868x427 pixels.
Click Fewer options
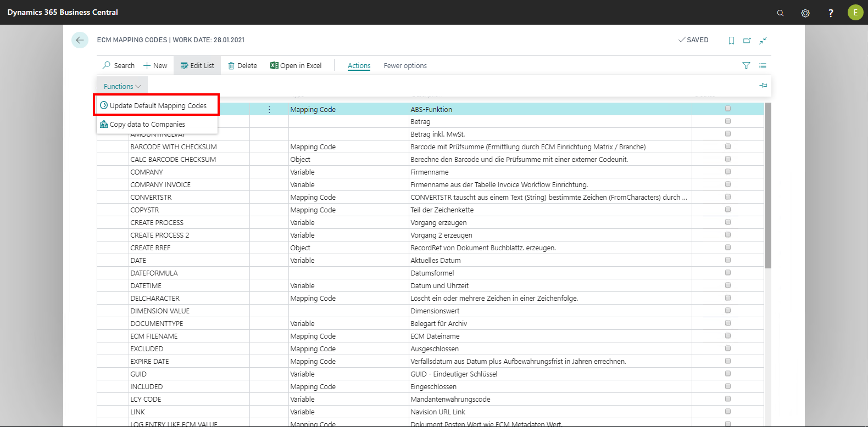click(405, 66)
